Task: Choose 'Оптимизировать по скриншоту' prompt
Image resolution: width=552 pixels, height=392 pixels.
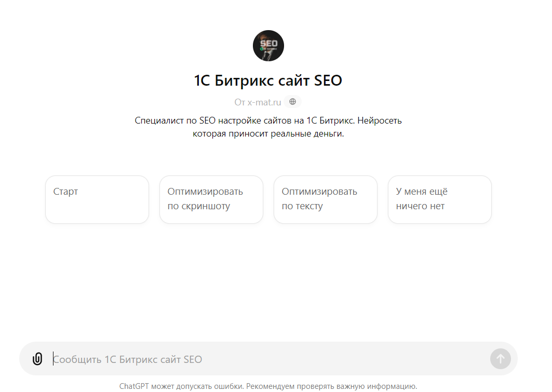Action: click(211, 199)
